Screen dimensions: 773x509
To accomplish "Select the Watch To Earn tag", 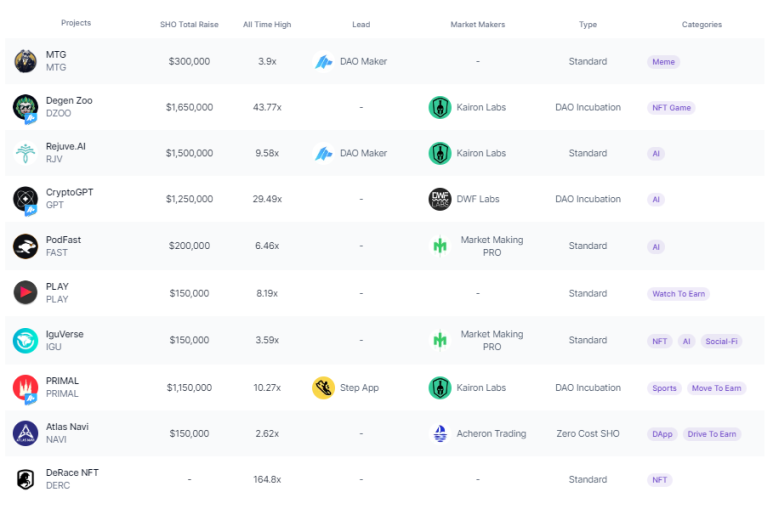I will 678,293.
